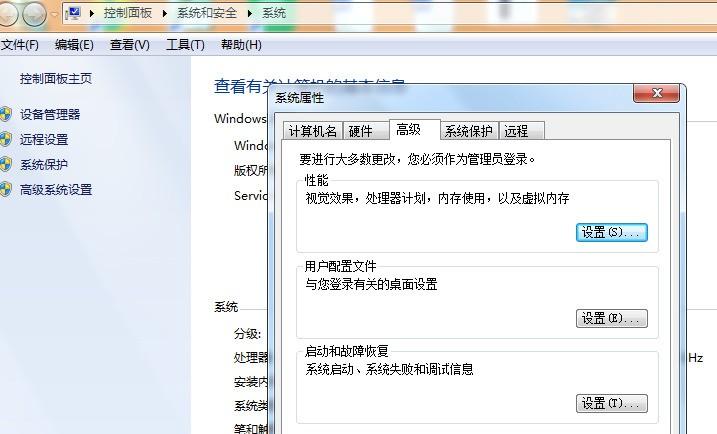Click text 要进行大多数更改，您必须作为管理员登录
The height and width of the screenshot is (434, 717).
point(417,159)
